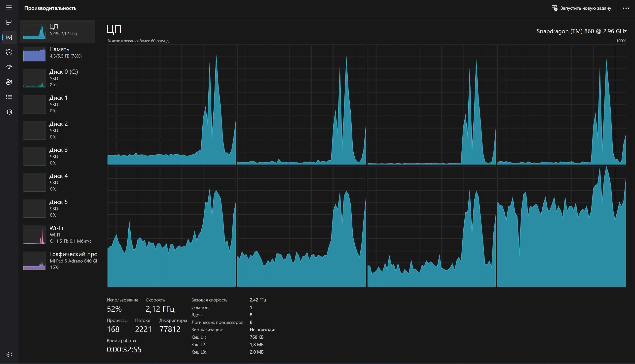The height and width of the screenshot is (364, 635).
Task: Click the fourth top-row processor graph
Action: click(561, 104)
